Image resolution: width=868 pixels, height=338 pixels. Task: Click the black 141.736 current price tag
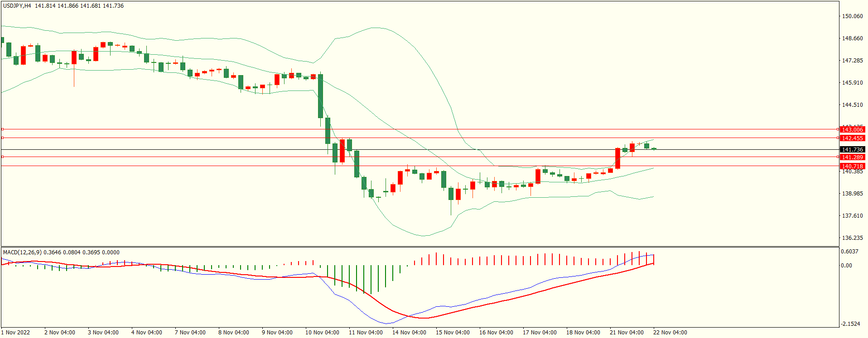click(852, 150)
